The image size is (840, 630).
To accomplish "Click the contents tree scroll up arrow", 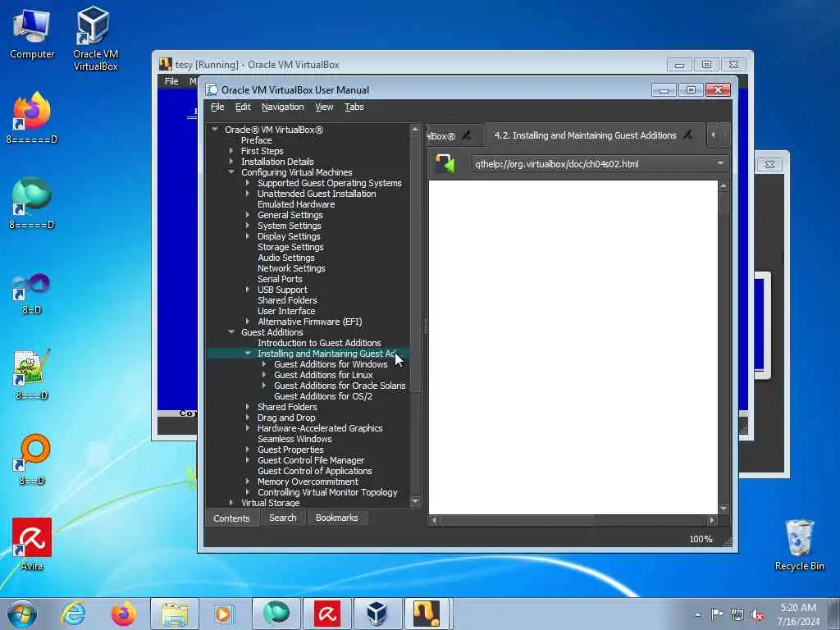I will (x=414, y=129).
